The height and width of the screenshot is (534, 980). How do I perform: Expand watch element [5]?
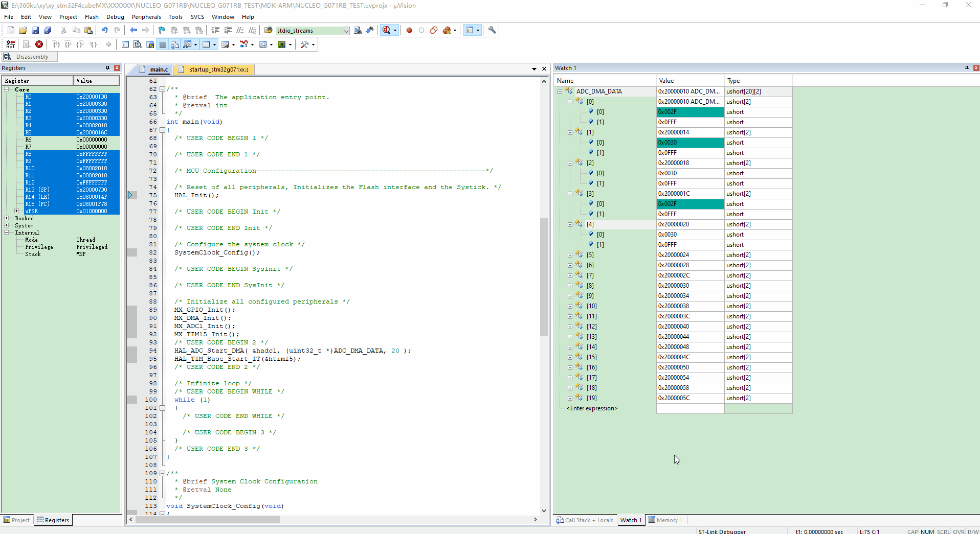pyautogui.click(x=570, y=255)
